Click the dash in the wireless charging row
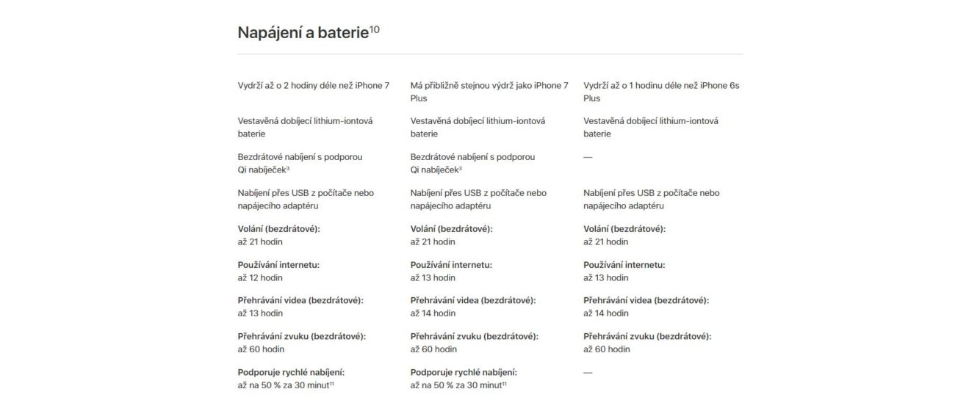The image size is (980, 400). click(588, 157)
